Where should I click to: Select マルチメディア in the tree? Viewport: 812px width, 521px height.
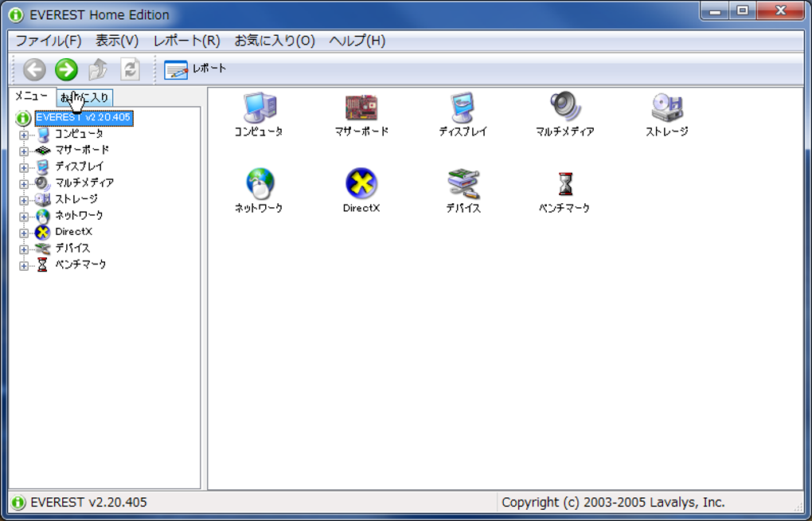click(84, 182)
